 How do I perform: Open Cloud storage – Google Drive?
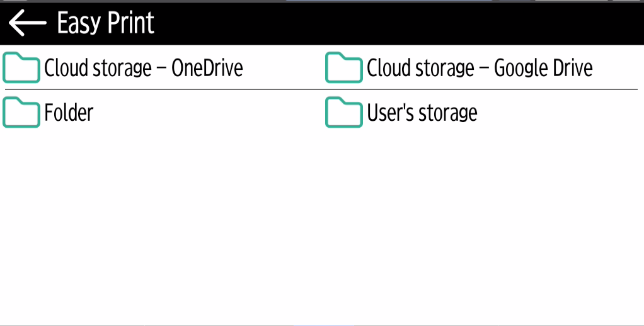(x=479, y=68)
